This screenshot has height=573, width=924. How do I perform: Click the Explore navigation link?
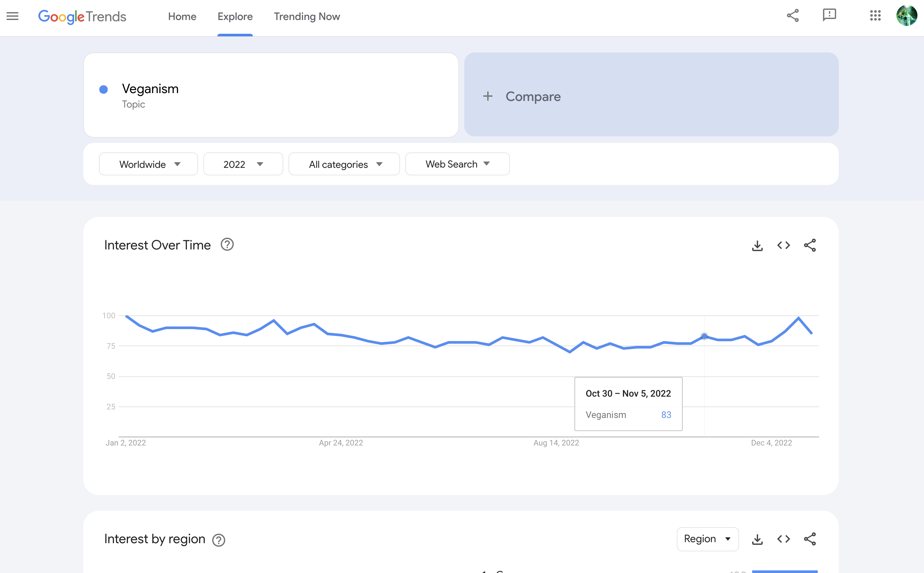236,16
